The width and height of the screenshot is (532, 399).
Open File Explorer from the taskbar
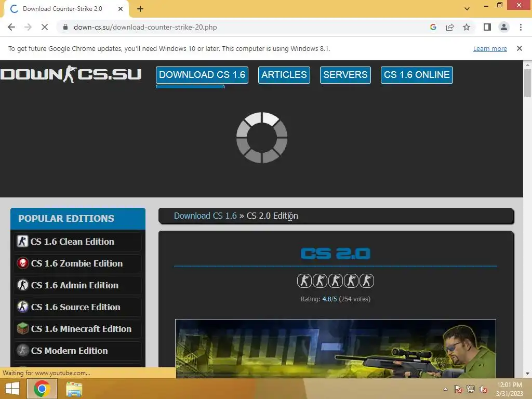coord(74,389)
